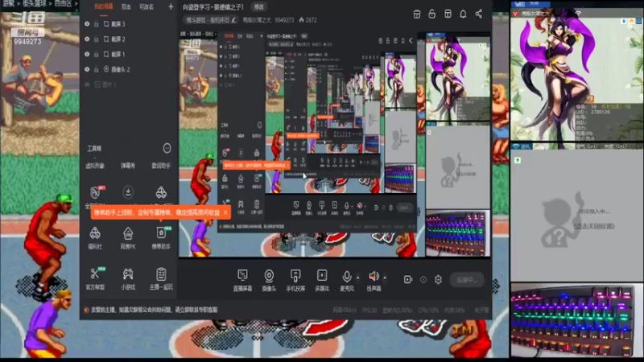Select the 截屏 3 source row
Viewport: 644px width, 362px height.
coord(129,24)
